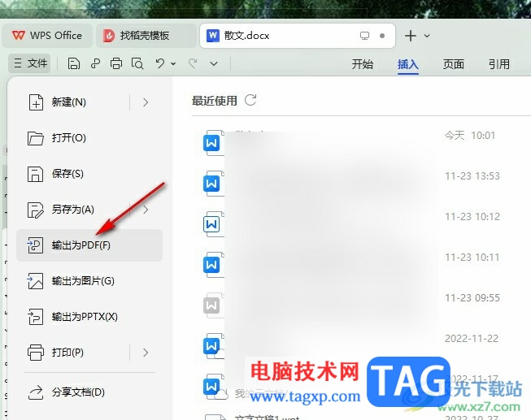This screenshot has width=531, height=420.
Task: Choose 打开(O) in the file menu
Action: click(x=89, y=138)
